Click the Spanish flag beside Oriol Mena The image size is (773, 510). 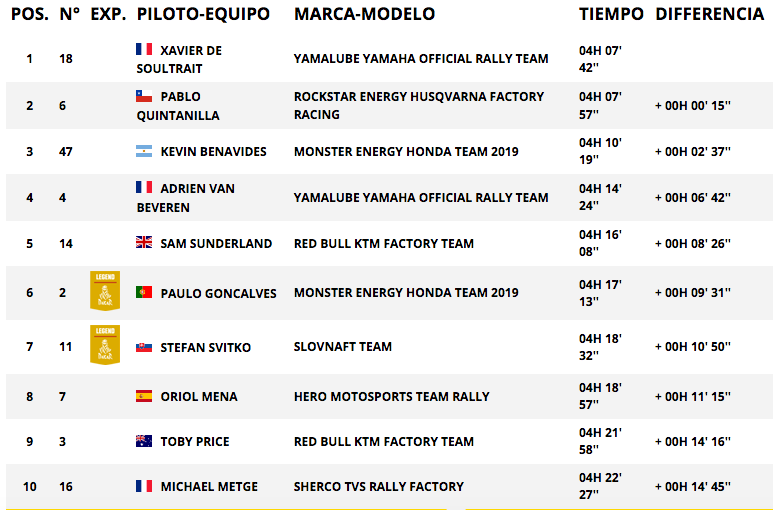coord(144,396)
